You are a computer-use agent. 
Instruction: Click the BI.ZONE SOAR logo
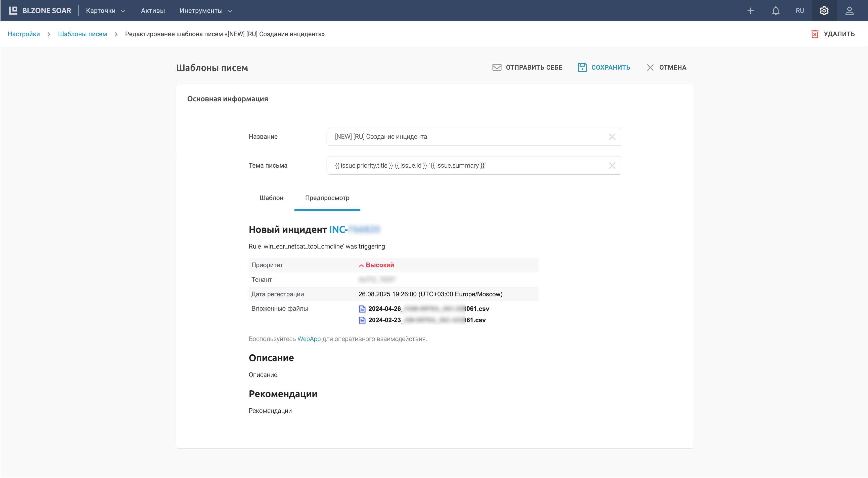click(40, 11)
